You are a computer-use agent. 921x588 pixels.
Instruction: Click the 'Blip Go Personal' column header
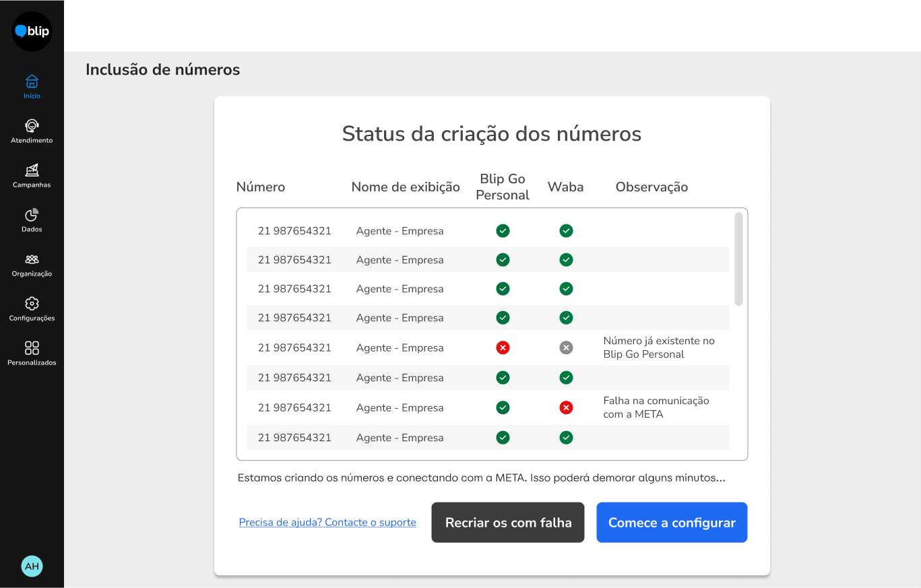point(503,187)
